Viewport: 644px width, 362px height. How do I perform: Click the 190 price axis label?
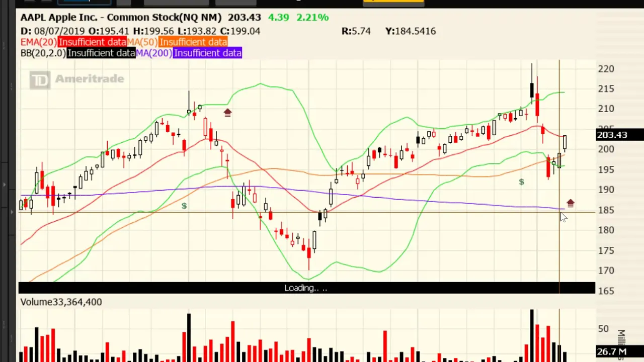pyautogui.click(x=606, y=190)
